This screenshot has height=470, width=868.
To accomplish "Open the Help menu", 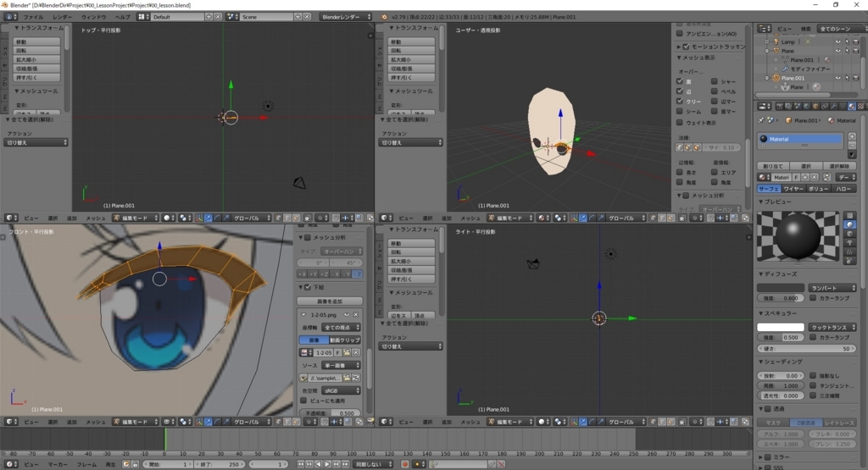I will coord(122,17).
